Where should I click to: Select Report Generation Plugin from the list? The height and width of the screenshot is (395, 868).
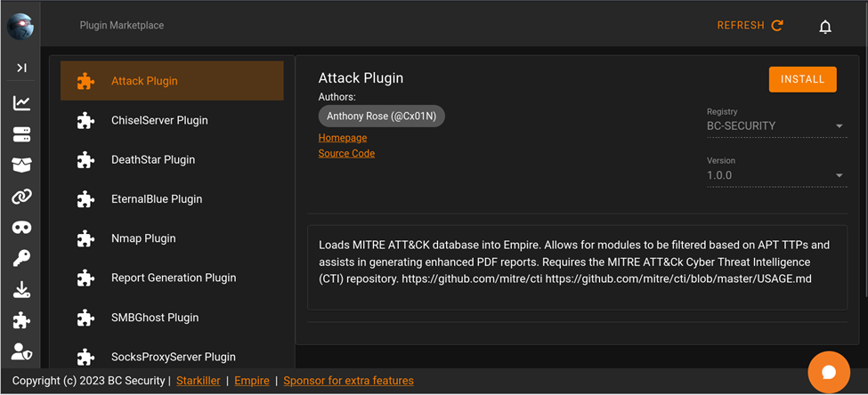pos(174,278)
